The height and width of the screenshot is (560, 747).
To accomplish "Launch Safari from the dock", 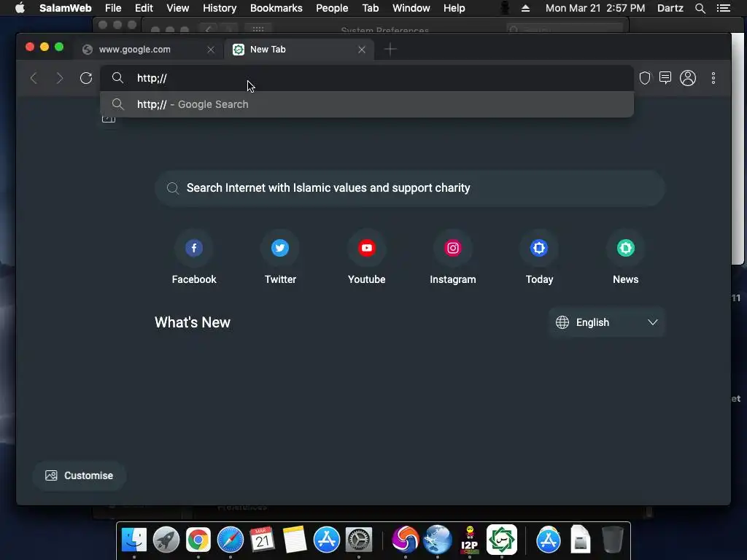I will pyautogui.click(x=230, y=540).
